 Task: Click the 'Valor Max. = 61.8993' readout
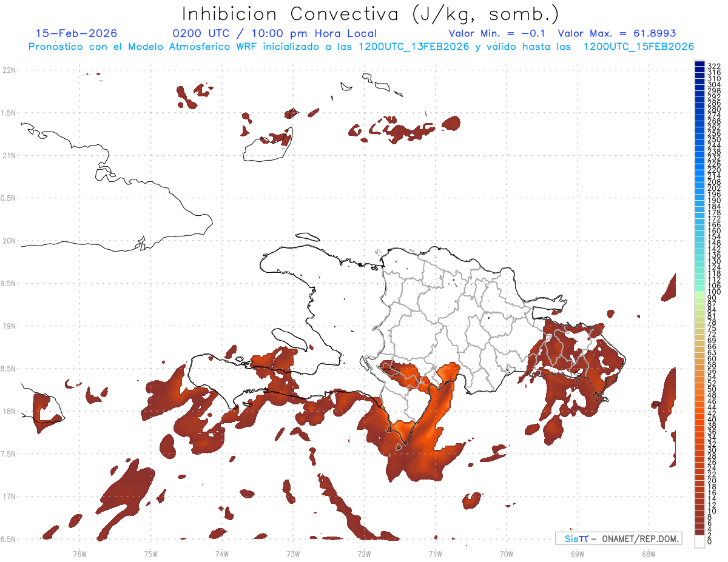[617, 33]
